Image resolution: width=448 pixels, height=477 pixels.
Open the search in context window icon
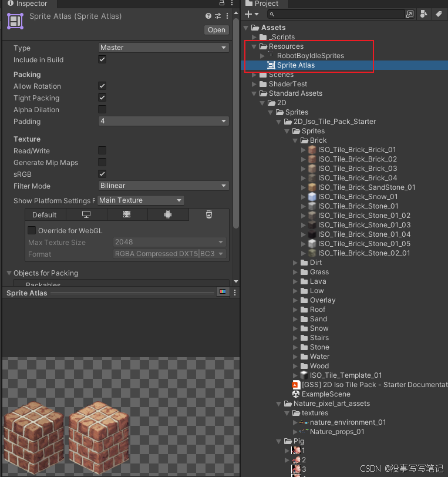coord(410,14)
